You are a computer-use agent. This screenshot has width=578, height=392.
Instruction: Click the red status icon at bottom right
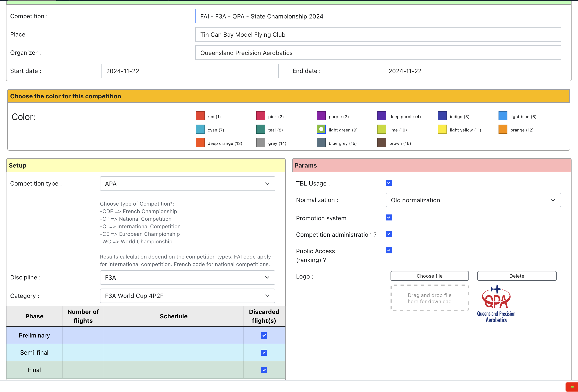point(572,387)
